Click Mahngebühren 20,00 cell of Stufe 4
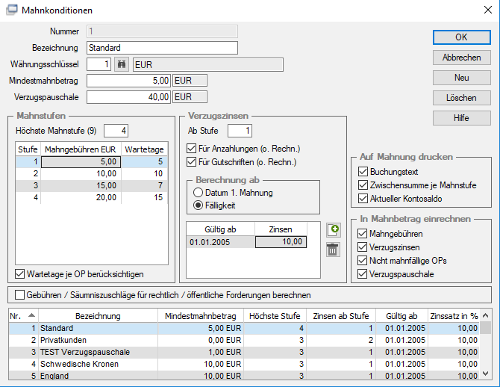The width and height of the screenshot is (500, 387). [81, 197]
